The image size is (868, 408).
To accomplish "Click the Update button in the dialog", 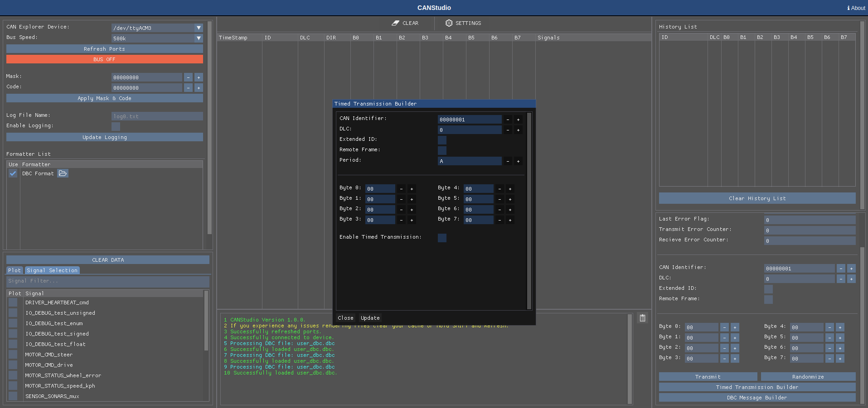I will point(370,318).
